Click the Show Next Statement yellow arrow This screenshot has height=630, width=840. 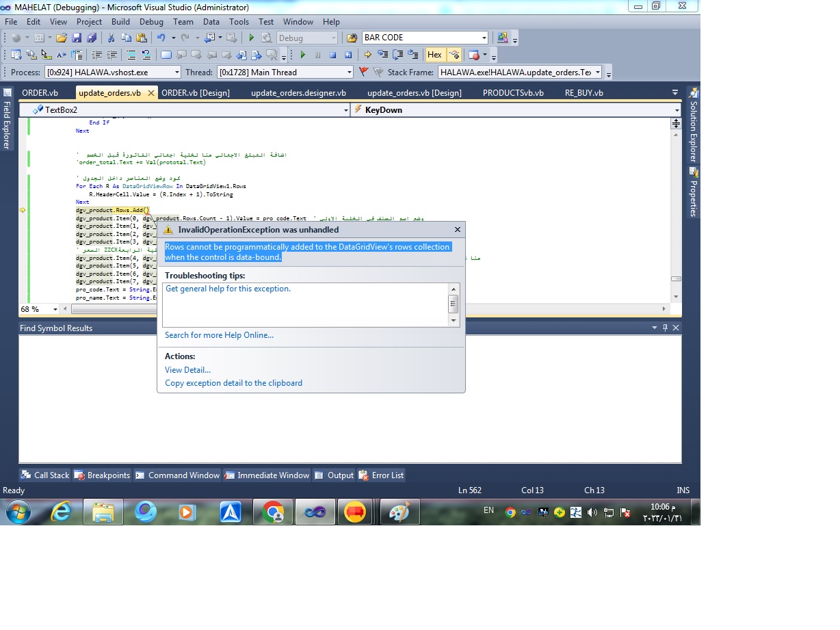pos(367,55)
